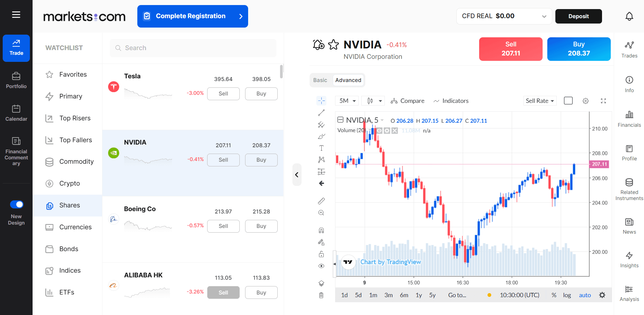Select the long position prediction tool
This screenshot has height=315, width=644.
[321, 172]
